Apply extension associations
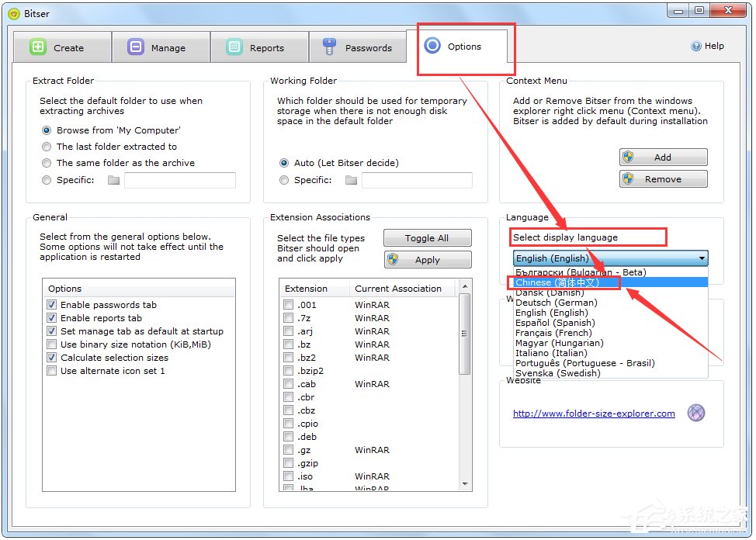756x540 pixels. tap(427, 259)
